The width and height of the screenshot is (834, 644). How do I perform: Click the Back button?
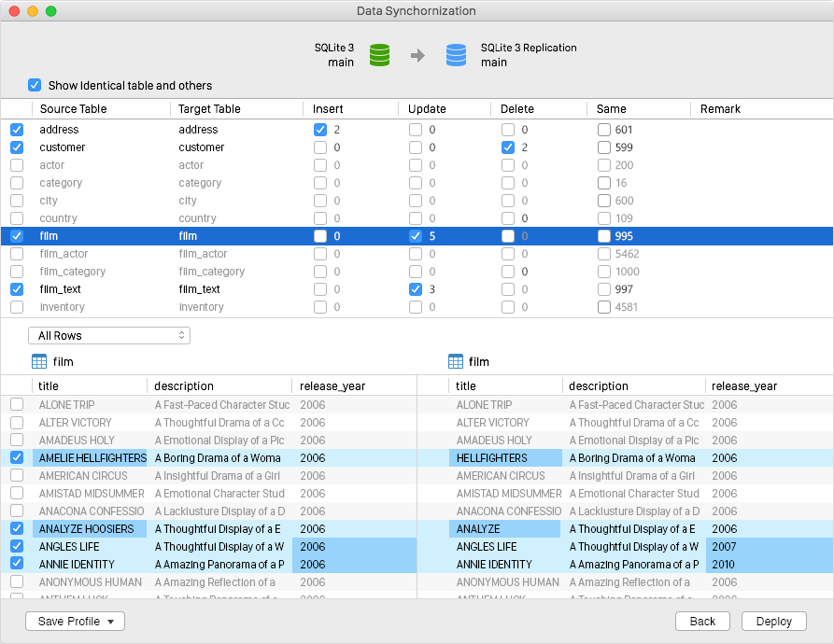702,622
